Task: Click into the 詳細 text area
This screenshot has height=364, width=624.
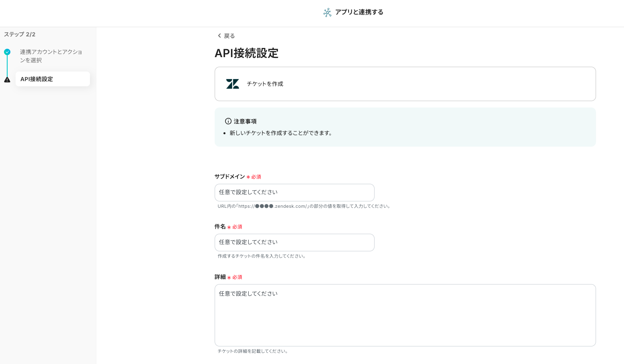Action: tap(405, 315)
